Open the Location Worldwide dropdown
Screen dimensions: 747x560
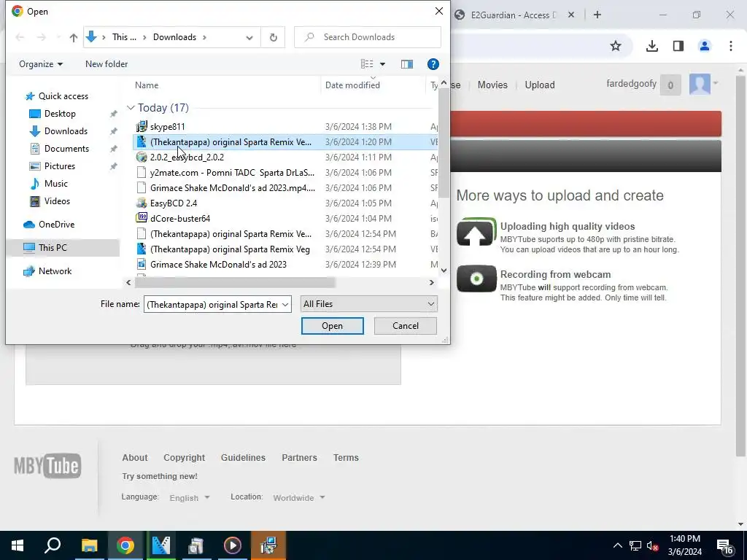click(298, 497)
